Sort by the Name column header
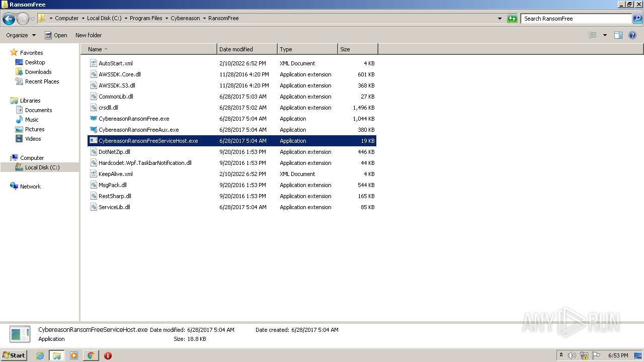 tap(149, 49)
